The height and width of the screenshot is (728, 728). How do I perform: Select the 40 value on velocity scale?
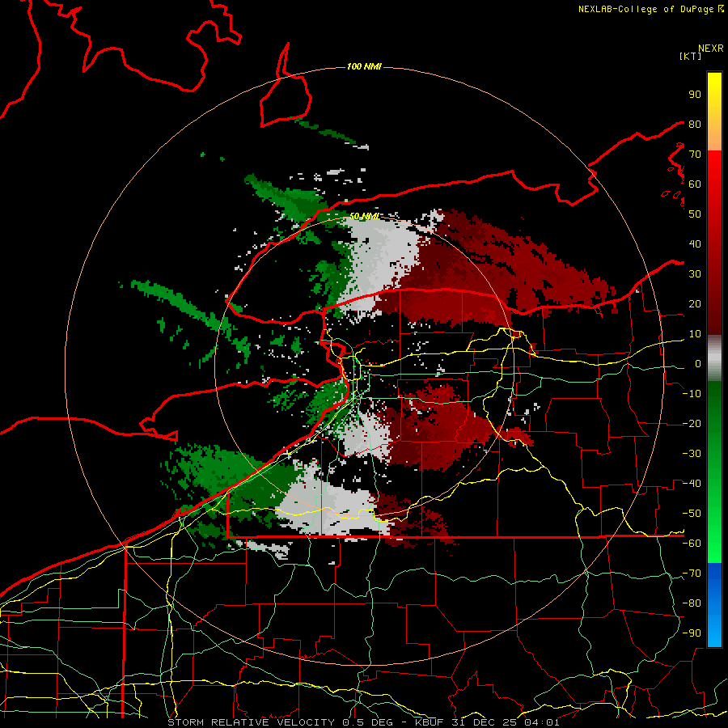pyautogui.click(x=695, y=243)
